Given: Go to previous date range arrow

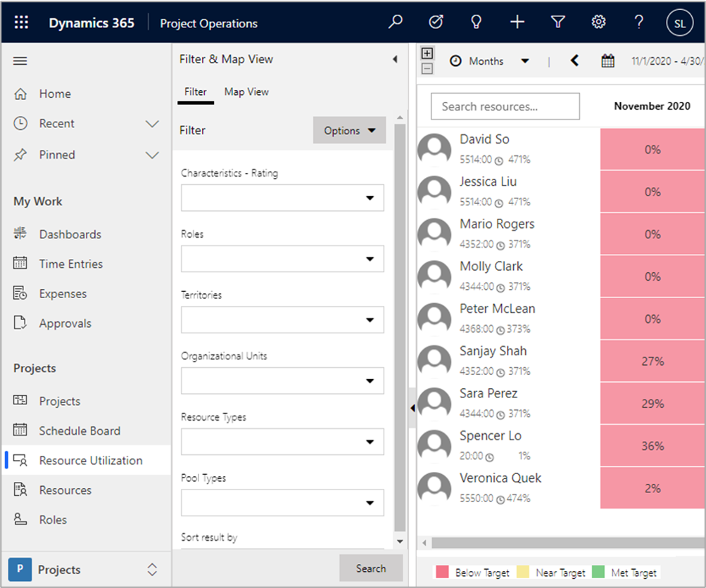Looking at the screenshot, I should click(x=574, y=60).
